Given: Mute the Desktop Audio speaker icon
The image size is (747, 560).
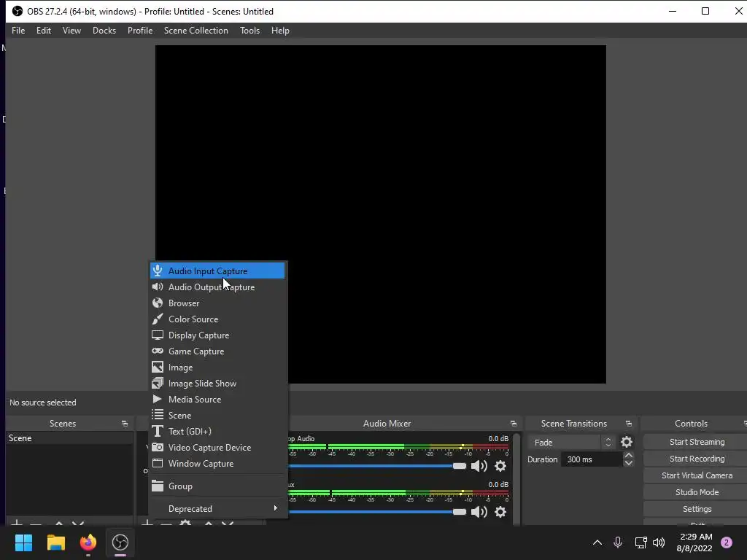Looking at the screenshot, I should [x=479, y=466].
